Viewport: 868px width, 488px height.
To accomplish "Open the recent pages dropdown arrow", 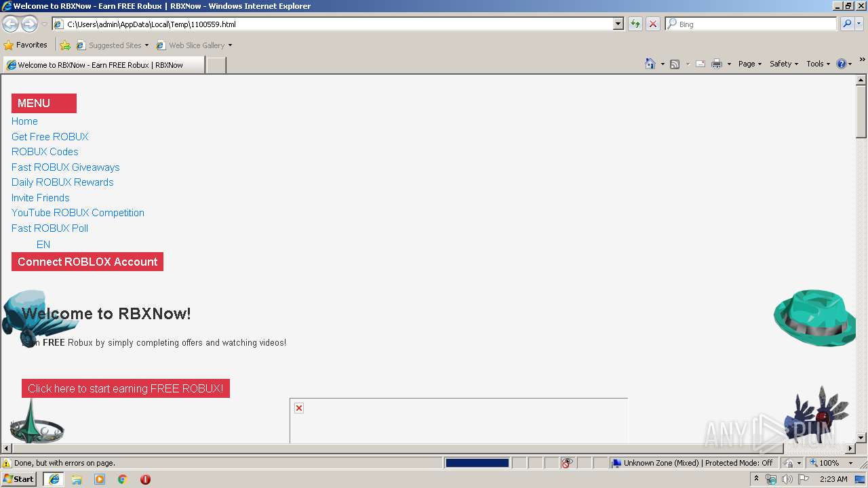I will (44, 24).
